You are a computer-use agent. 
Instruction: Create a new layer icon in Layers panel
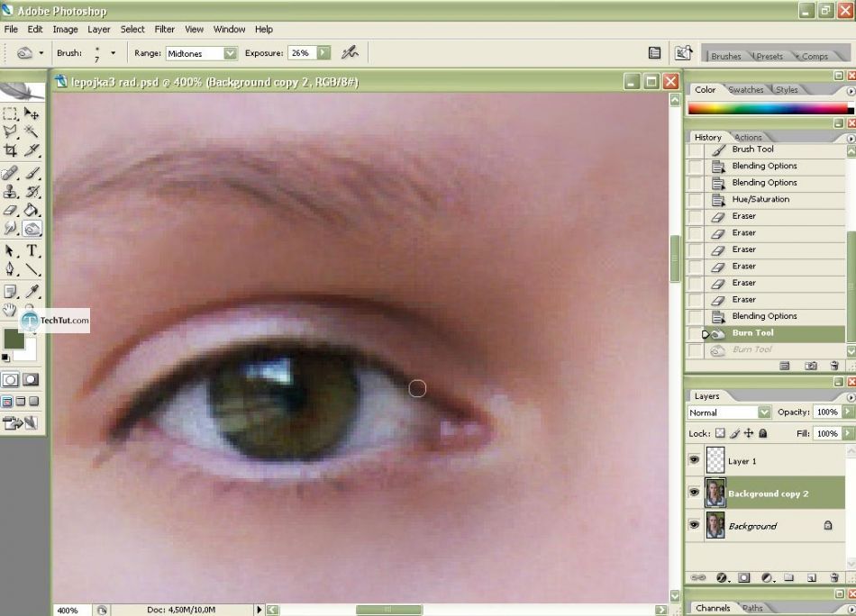(x=811, y=577)
